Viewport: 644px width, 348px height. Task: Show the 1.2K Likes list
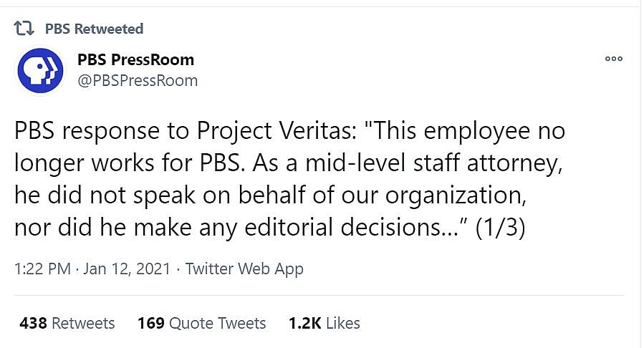pos(324,323)
